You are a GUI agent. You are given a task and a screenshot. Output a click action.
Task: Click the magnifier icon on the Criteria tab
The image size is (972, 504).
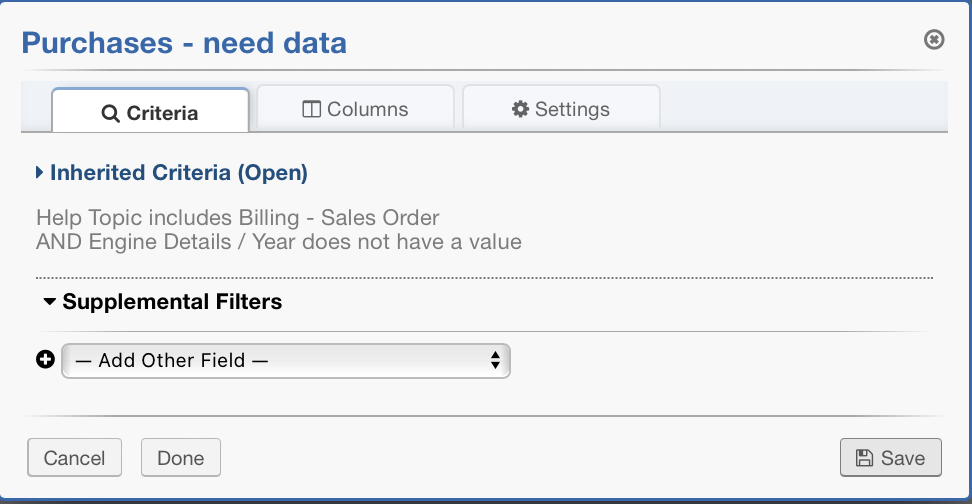point(111,113)
